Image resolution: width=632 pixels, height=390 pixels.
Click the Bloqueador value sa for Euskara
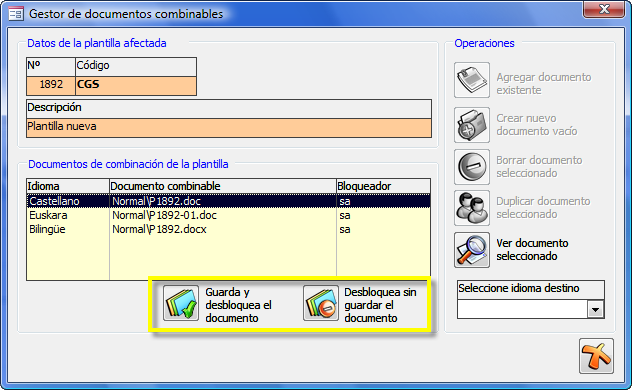click(383, 215)
